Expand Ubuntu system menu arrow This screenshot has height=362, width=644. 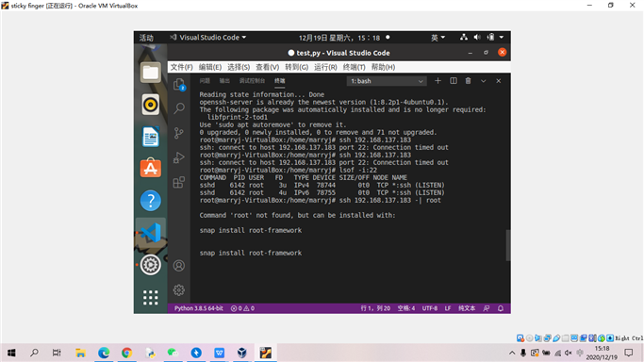[x=502, y=38]
